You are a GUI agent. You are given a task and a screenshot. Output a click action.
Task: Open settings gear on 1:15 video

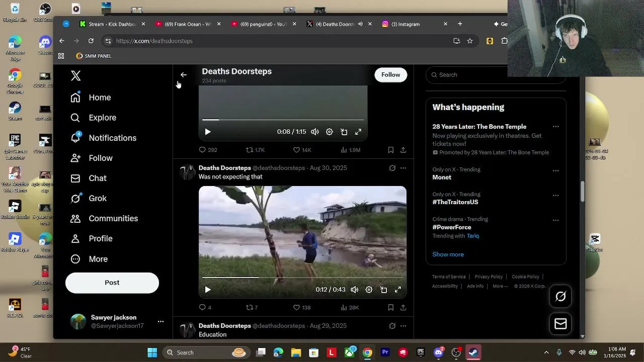click(x=330, y=132)
